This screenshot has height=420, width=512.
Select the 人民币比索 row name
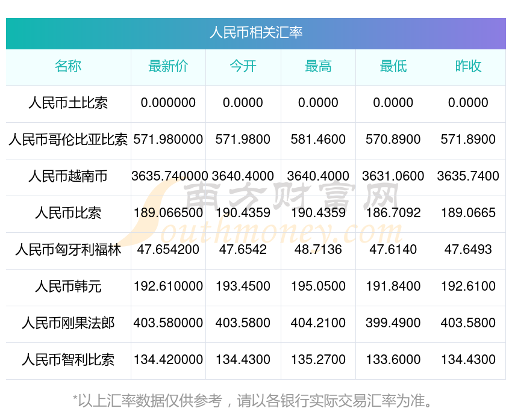coord(68,213)
